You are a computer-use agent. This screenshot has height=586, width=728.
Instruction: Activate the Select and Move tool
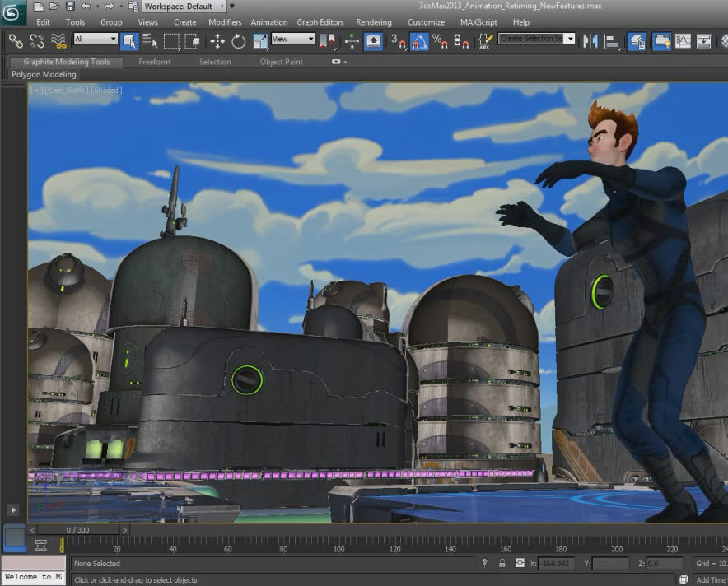[217, 40]
